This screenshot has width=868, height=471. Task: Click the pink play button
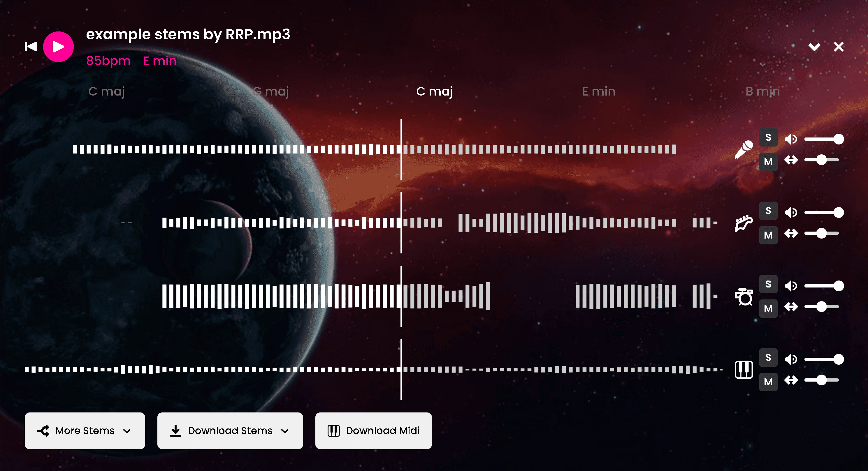(x=58, y=47)
